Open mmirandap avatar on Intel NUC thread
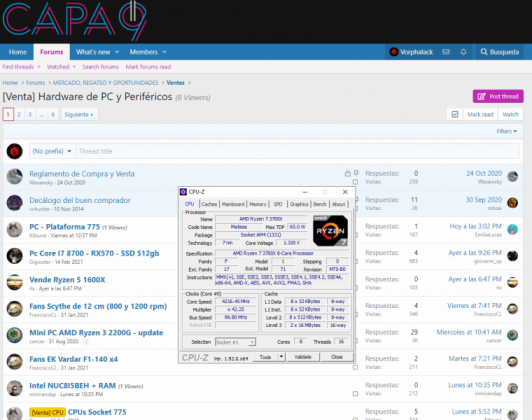The height and width of the screenshot is (420, 532). [15, 388]
